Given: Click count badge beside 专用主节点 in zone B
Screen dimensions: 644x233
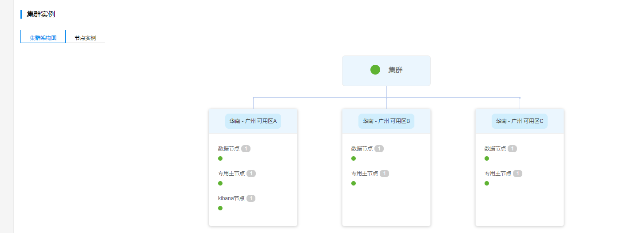Looking at the screenshot, I should [x=385, y=174].
